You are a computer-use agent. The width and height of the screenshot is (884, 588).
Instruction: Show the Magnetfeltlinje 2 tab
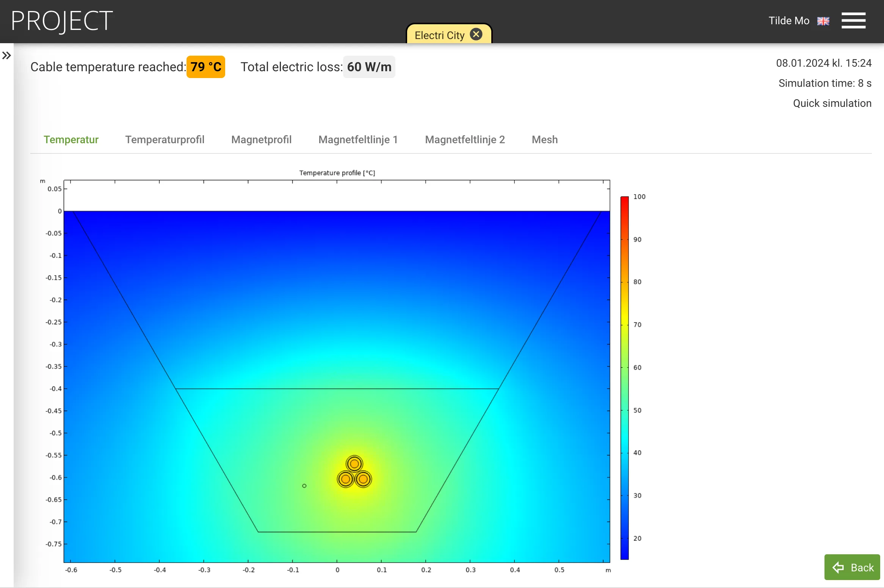pos(465,139)
